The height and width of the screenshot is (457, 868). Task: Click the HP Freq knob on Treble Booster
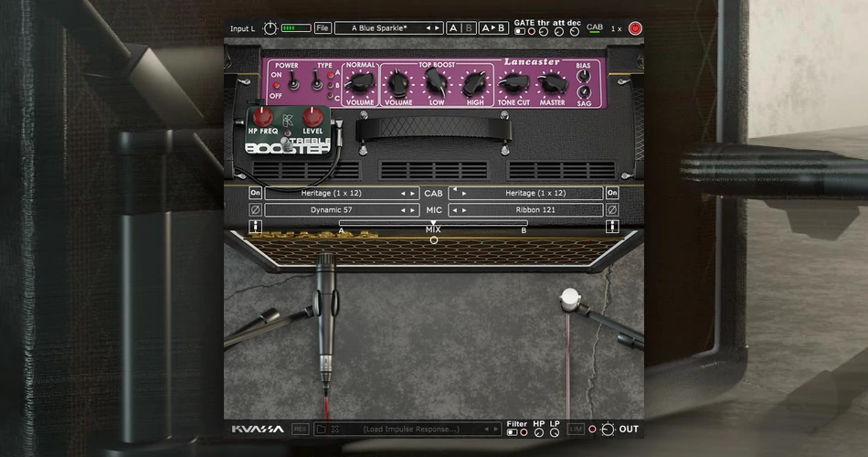(x=263, y=117)
